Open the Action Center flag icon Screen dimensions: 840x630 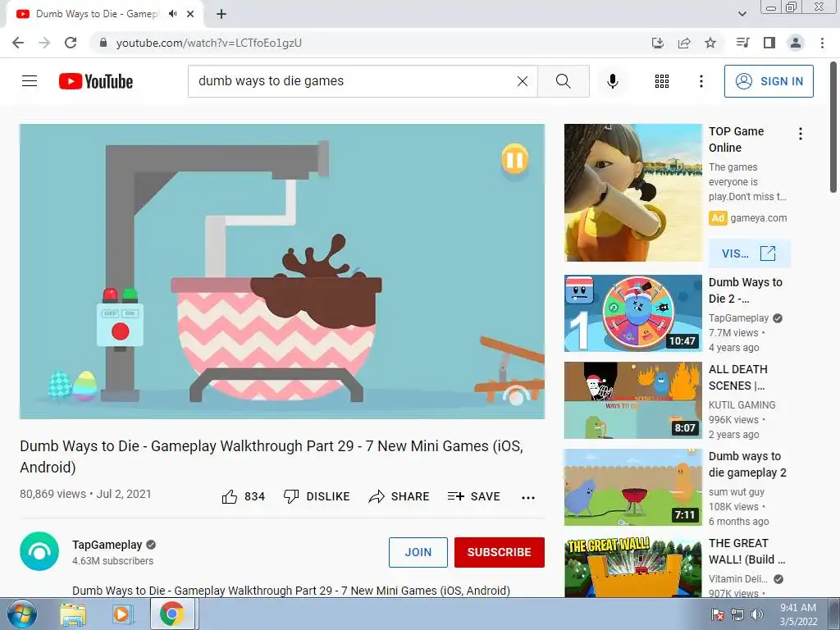718,614
